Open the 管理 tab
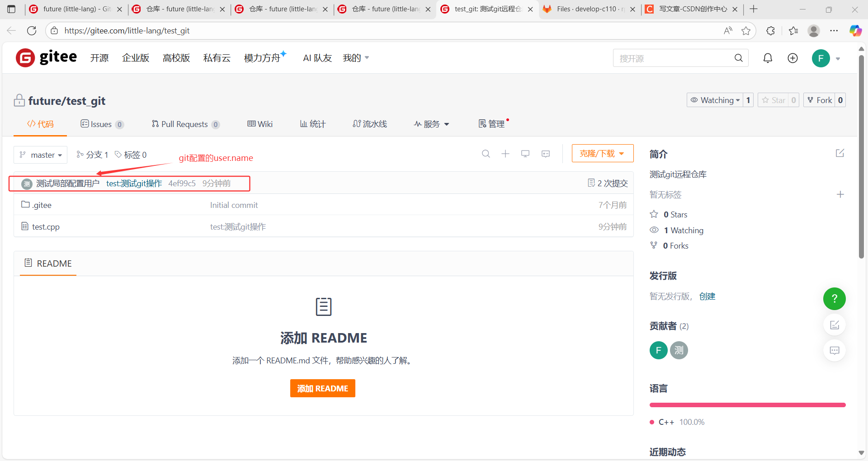This screenshot has height=461, width=868. click(493, 124)
